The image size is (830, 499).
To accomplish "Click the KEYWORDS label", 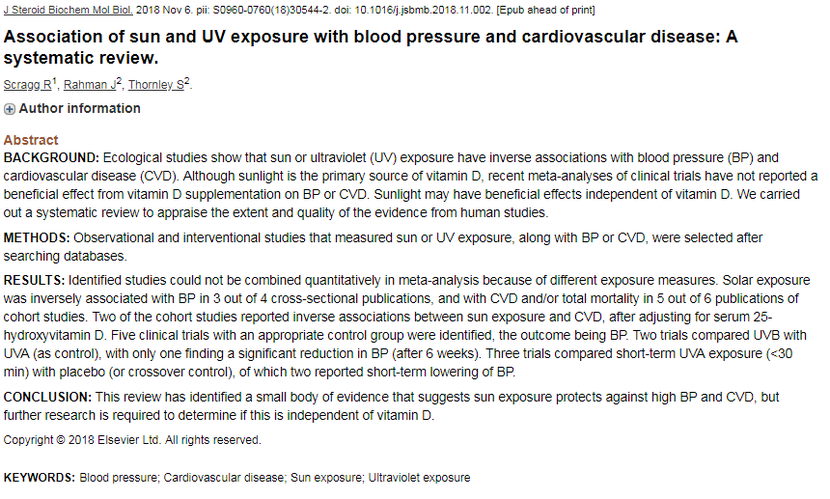I will point(39,478).
